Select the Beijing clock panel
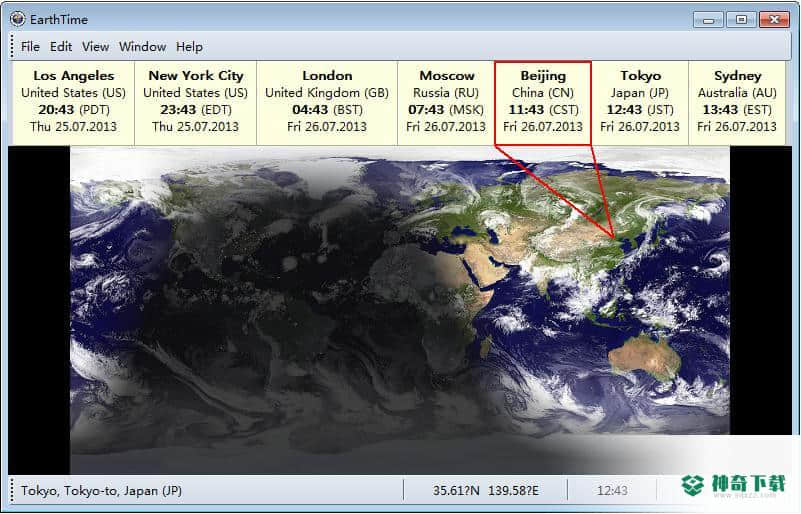This screenshot has width=801, height=514. [543, 103]
